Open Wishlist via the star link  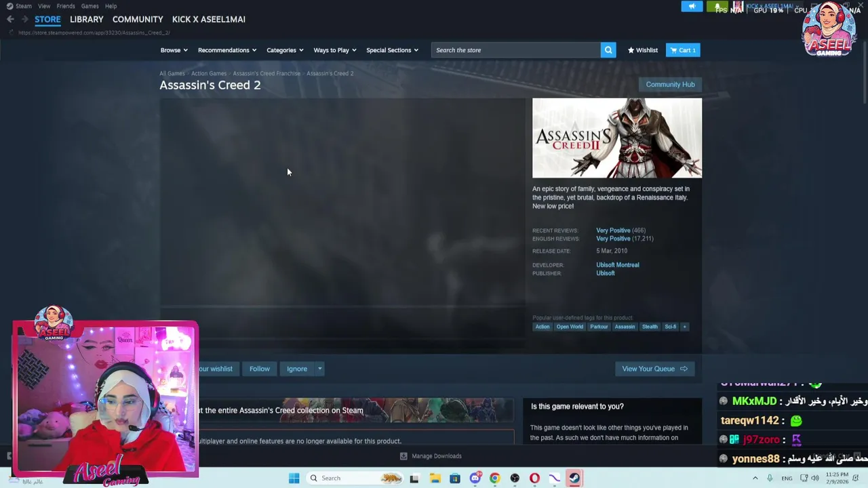pos(643,50)
